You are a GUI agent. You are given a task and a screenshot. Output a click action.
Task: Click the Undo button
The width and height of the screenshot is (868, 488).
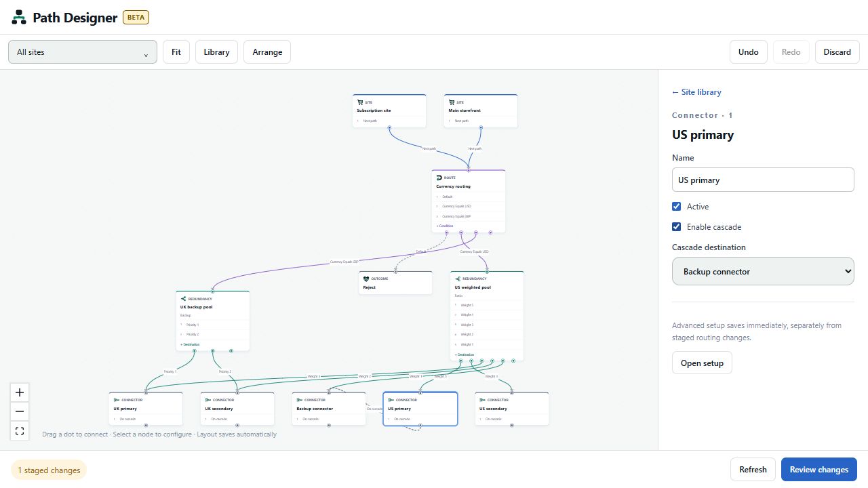(749, 52)
